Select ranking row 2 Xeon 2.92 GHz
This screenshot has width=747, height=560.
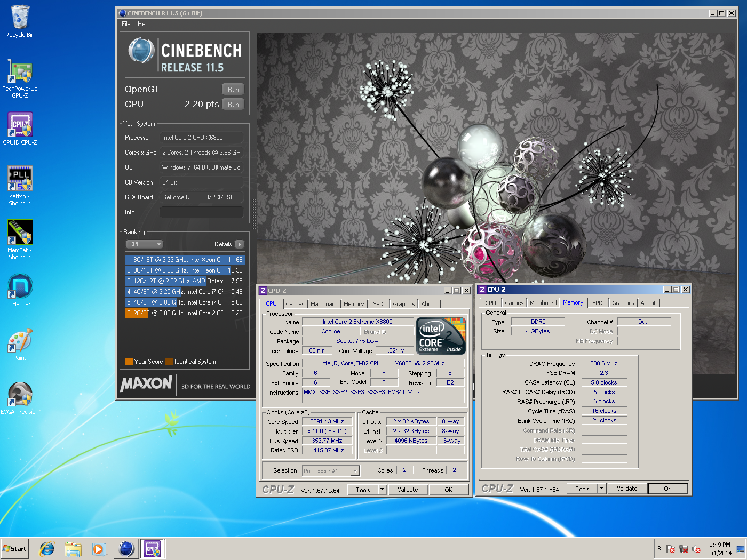[x=185, y=270]
